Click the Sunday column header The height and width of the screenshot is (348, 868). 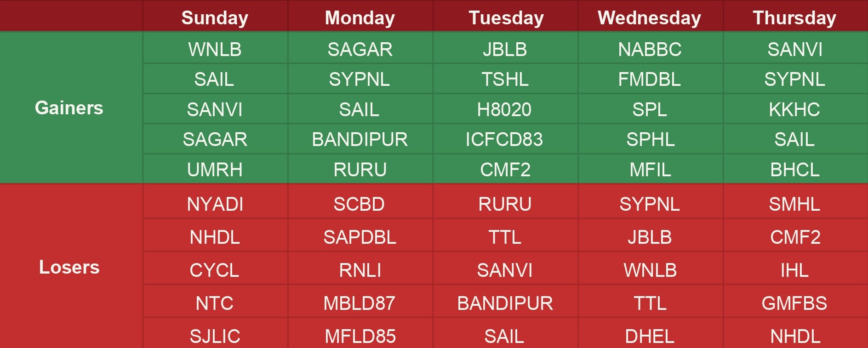[x=215, y=18]
